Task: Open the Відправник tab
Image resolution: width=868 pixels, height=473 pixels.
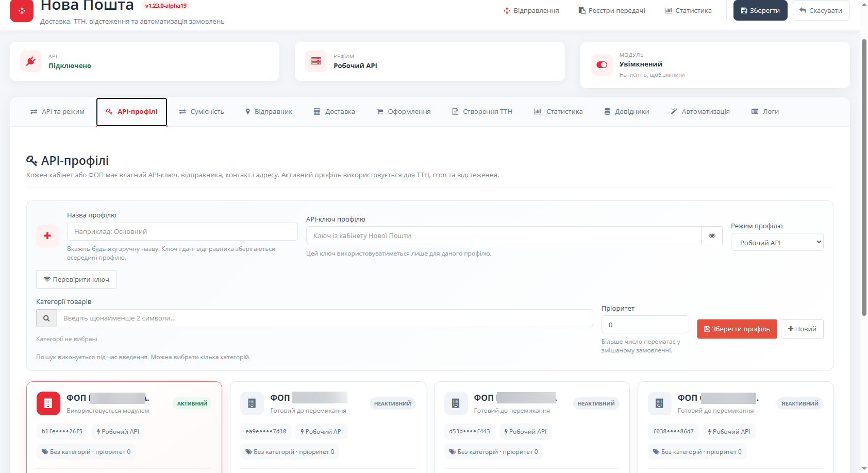Action: 269,112
